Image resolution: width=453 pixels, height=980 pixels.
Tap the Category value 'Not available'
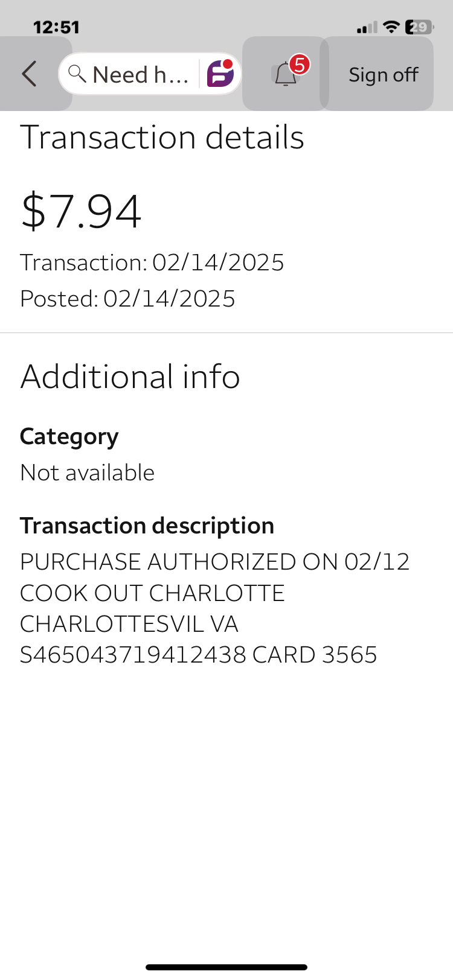tap(87, 472)
